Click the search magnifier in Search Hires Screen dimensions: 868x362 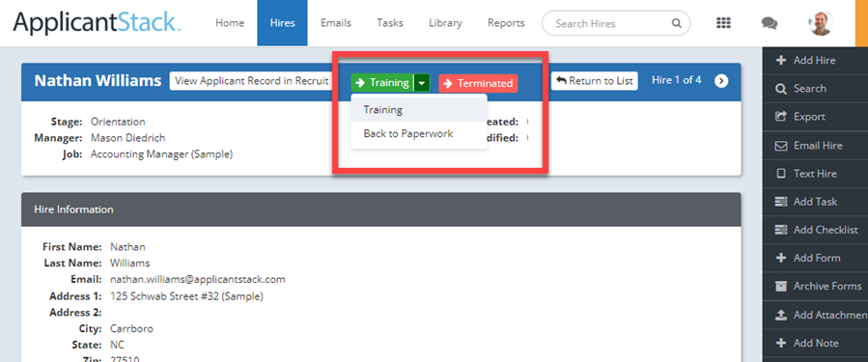pos(676,24)
